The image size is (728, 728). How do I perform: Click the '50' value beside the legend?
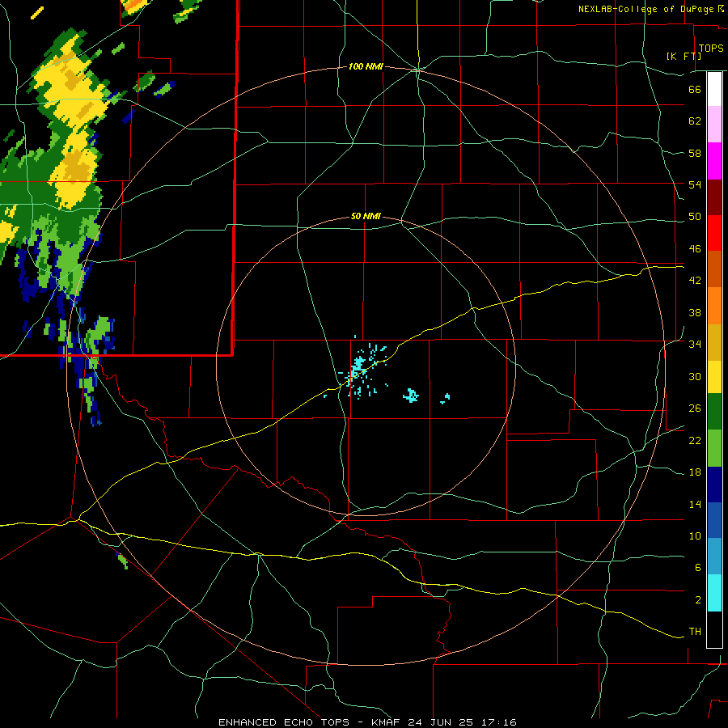695,217
